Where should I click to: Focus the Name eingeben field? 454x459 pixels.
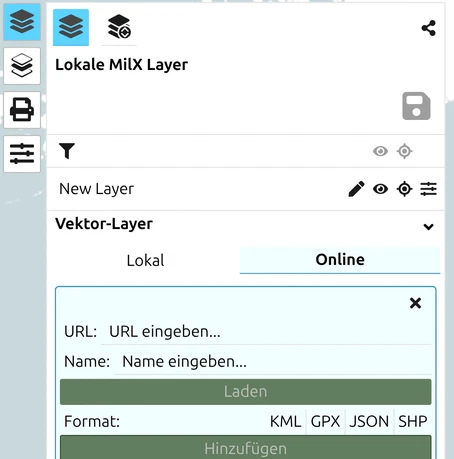coord(273,362)
